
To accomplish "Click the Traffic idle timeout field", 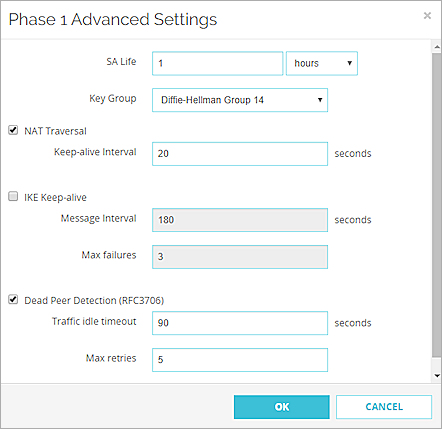I will (240, 323).
